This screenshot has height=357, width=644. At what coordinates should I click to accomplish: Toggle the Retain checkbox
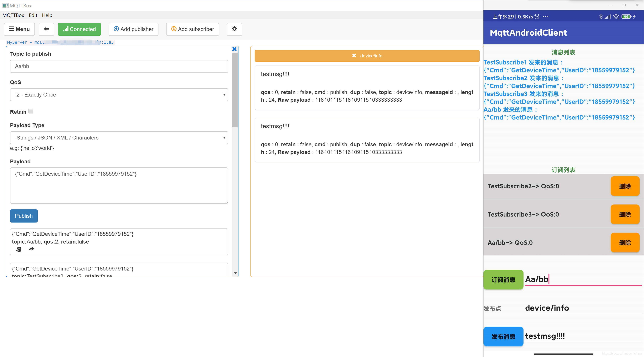point(31,111)
